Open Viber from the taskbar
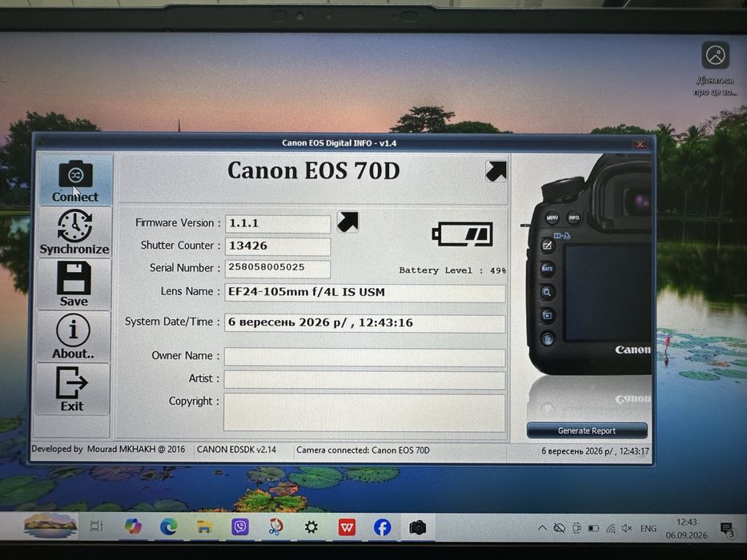This screenshot has width=747, height=560. pos(240,527)
